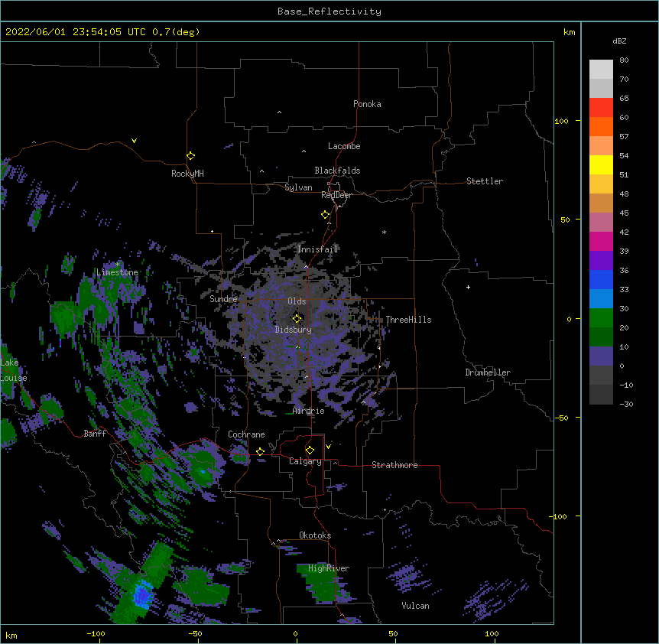The height and width of the screenshot is (644, 659).
Task: Click the Lacombe city label
Action: 344,146
